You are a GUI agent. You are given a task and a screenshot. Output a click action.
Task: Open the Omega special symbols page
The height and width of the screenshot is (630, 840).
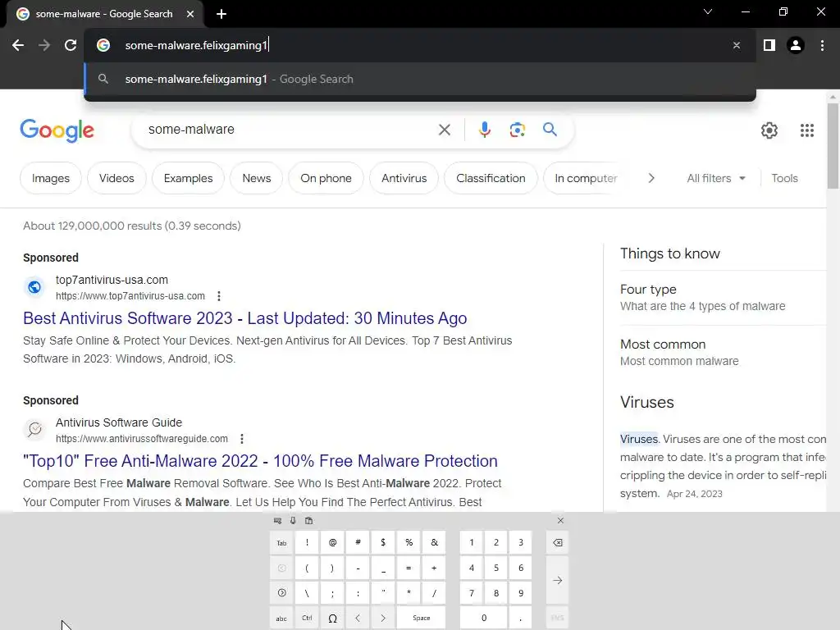coord(332,619)
